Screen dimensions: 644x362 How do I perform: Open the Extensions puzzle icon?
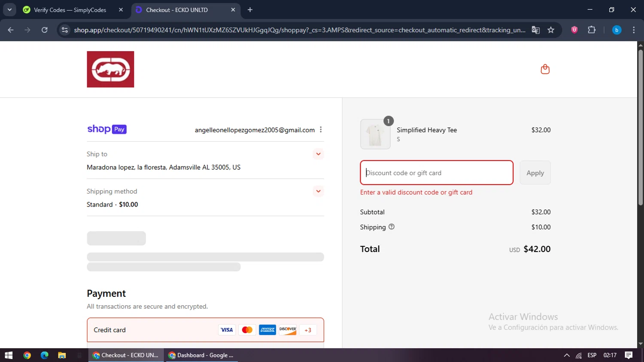[592, 30]
